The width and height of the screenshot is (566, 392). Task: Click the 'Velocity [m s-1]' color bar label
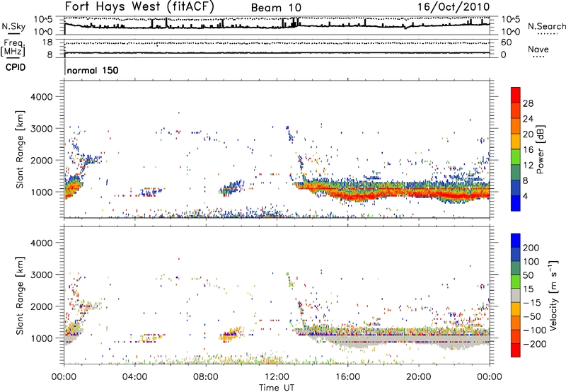pos(553,295)
